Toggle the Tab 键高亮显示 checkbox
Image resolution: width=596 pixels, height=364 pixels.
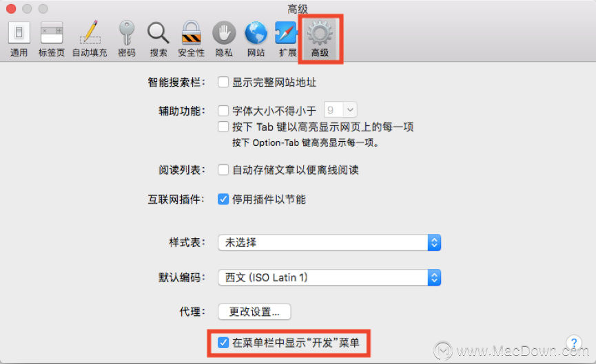(x=223, y=127)
